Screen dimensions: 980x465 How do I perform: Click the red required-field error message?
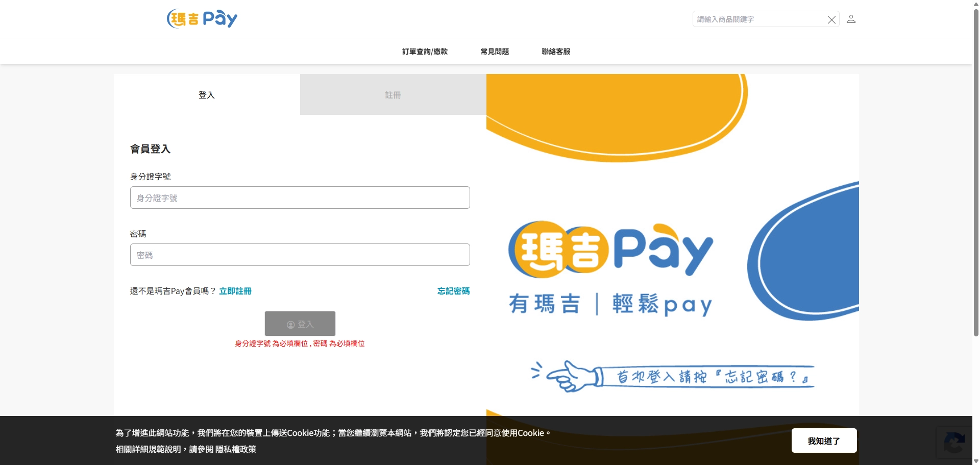[300, 344]
